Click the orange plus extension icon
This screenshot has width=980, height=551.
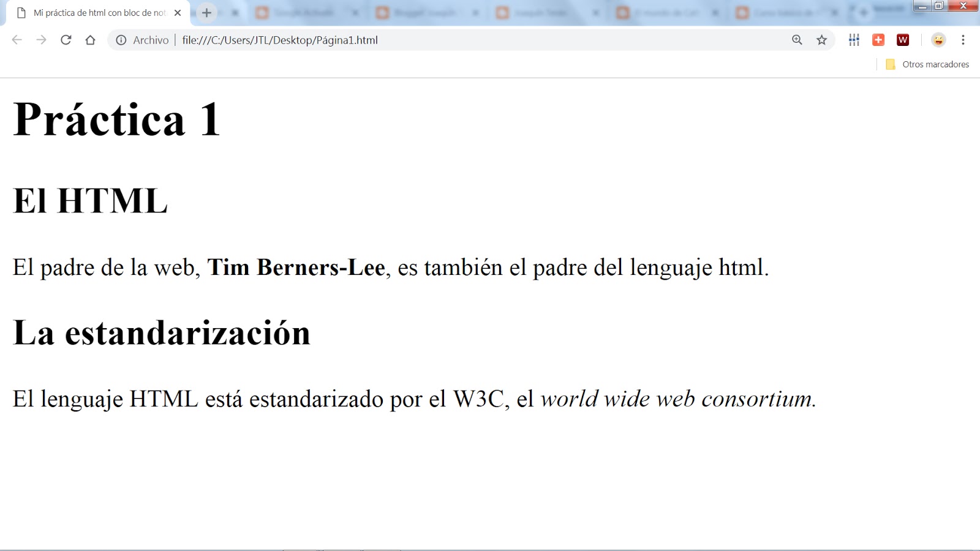coord(879,40)
